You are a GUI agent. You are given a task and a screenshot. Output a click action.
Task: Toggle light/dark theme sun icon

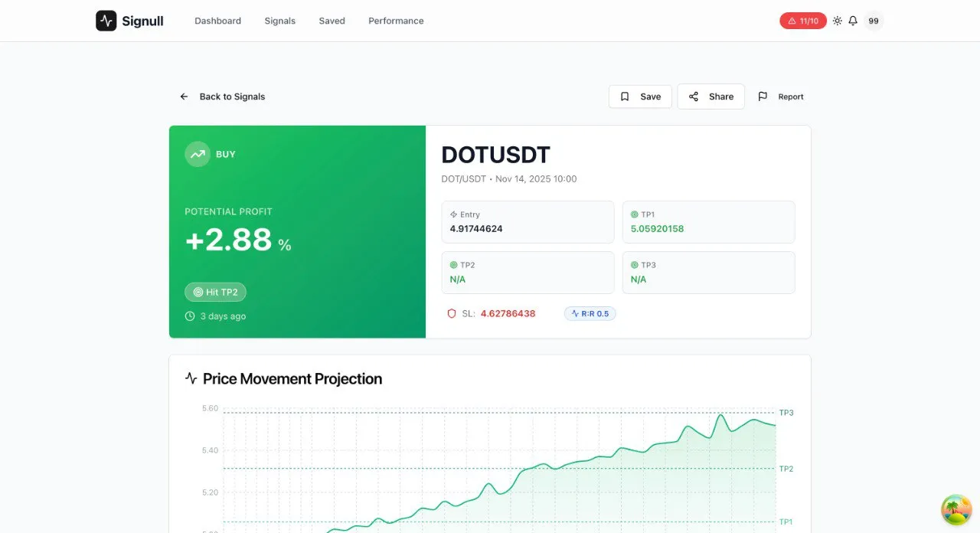(x=838, y=21)
